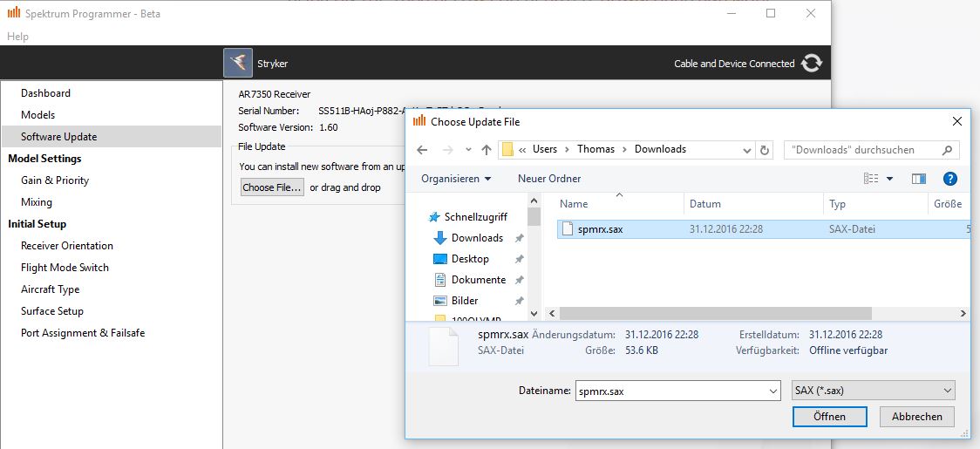Select the spmrx.sax file row
This screenshot has height=449, width=980.
[763, 229]
